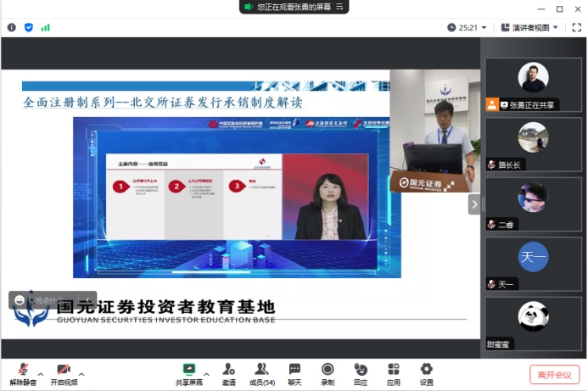
Task: Click the shared slide video frame
Action: pos(237,198)
